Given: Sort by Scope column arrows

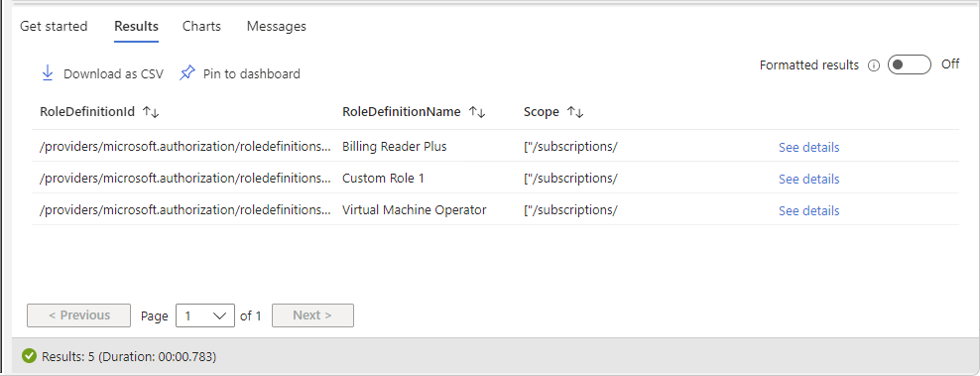Looking at the screenshot, I should (x=575, y=112).
